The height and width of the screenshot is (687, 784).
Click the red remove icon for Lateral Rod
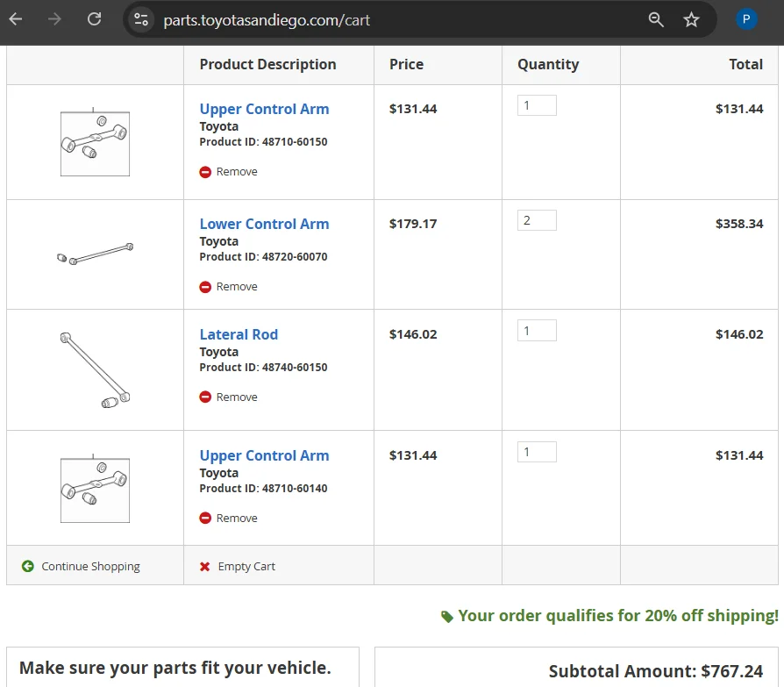coord(205,397)
